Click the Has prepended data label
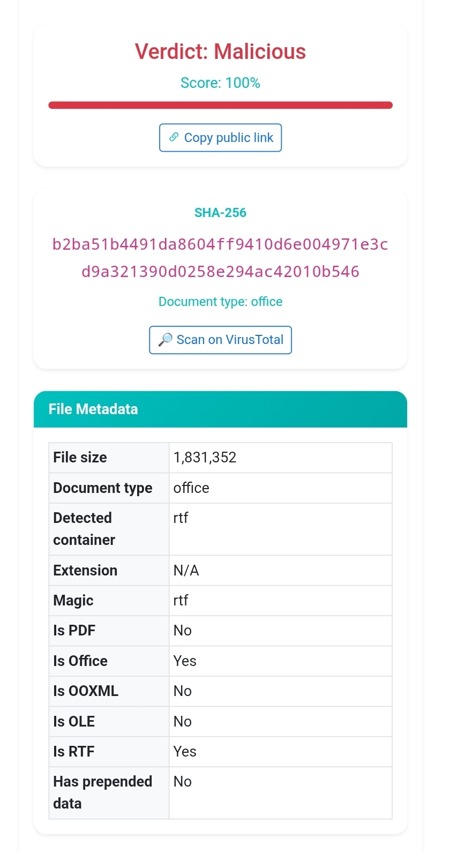 coord(103,792)
